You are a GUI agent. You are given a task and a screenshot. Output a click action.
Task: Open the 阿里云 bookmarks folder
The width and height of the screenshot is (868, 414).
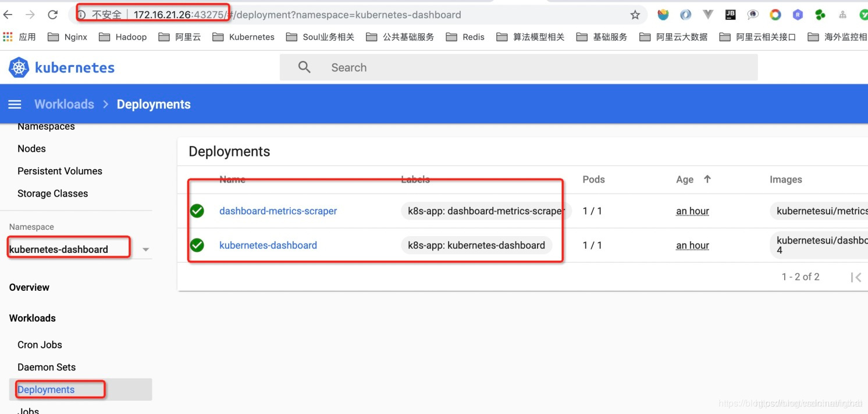[180, 37]
